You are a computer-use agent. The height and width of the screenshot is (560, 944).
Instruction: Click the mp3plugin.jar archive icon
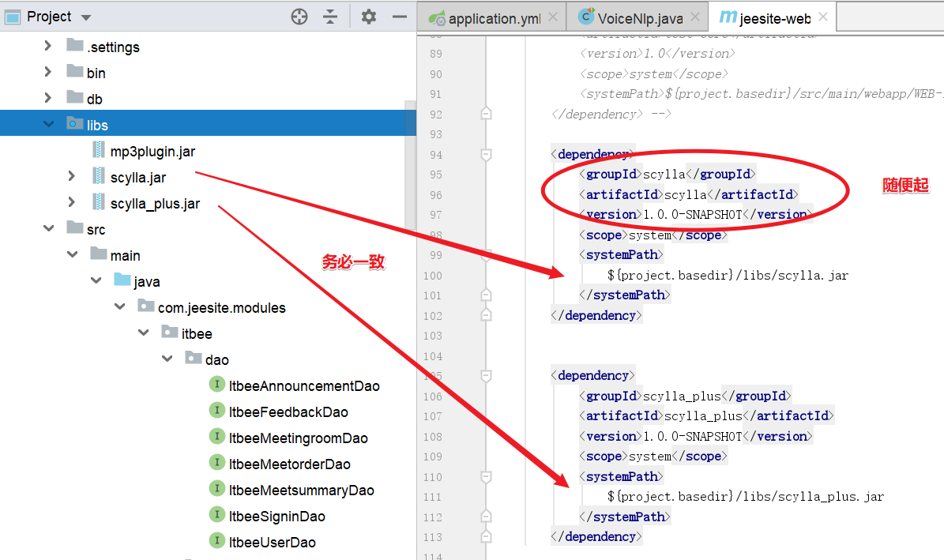(99, 149)
